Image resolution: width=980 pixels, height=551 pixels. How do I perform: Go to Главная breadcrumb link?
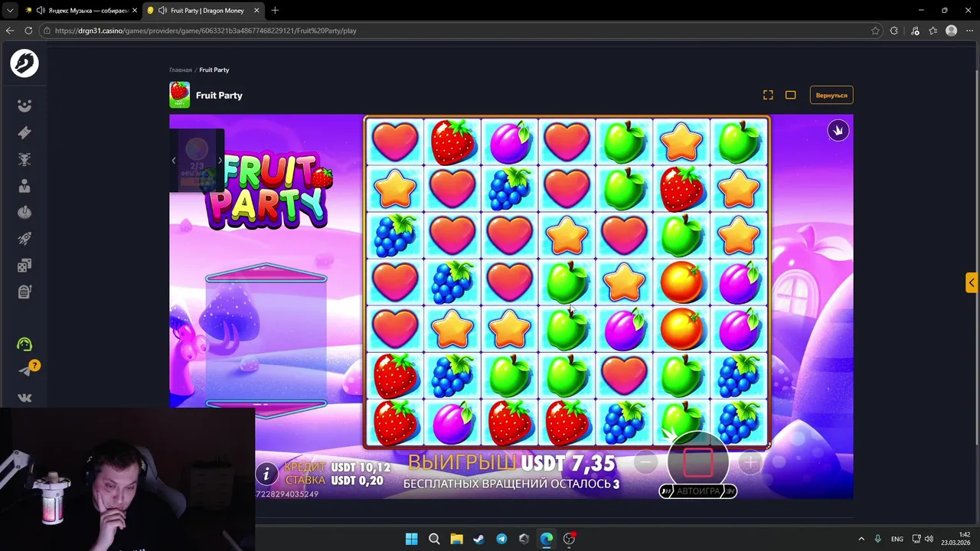coord(181,70)
